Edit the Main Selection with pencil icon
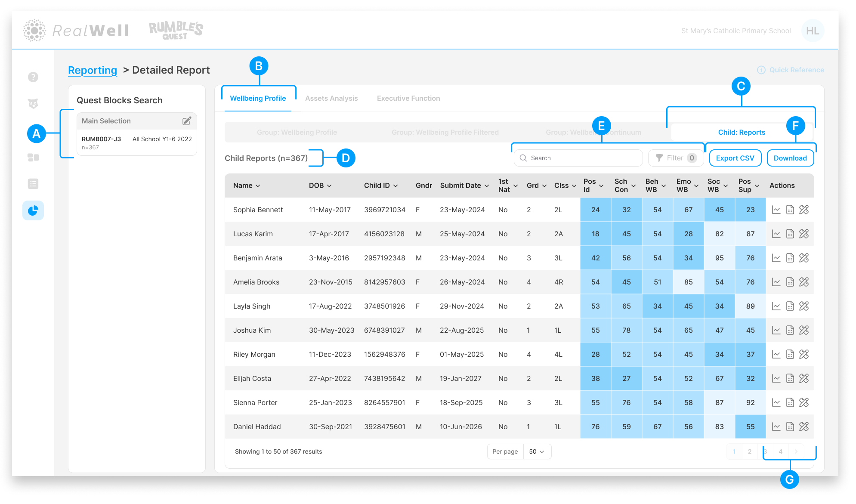The height and width of the screenshot is (504, 856). coord(187,121)
